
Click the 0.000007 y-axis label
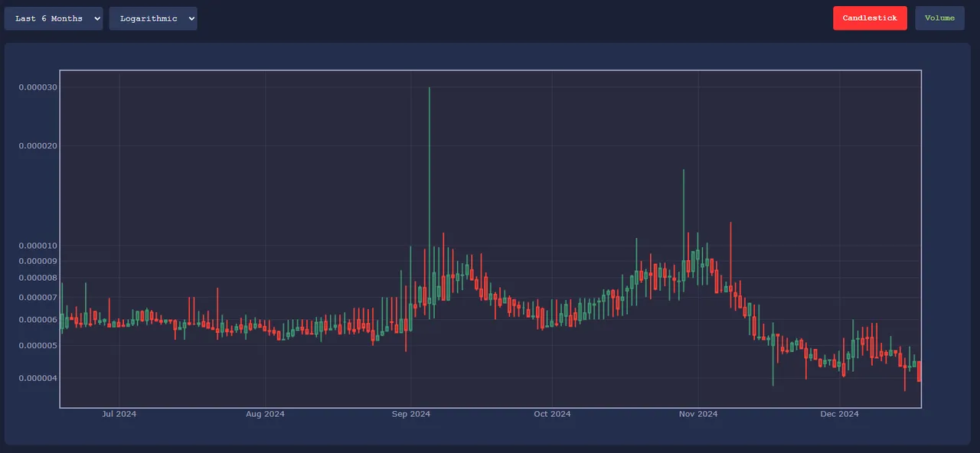coord(38,297)
